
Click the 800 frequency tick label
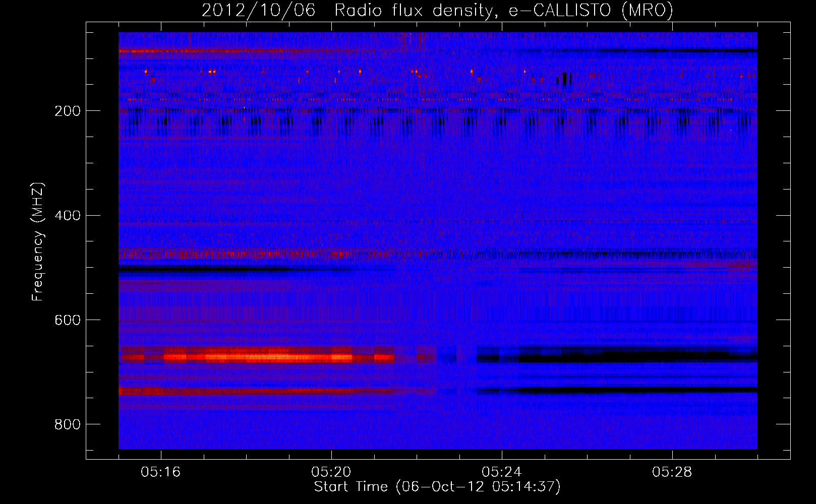(68, 424)
